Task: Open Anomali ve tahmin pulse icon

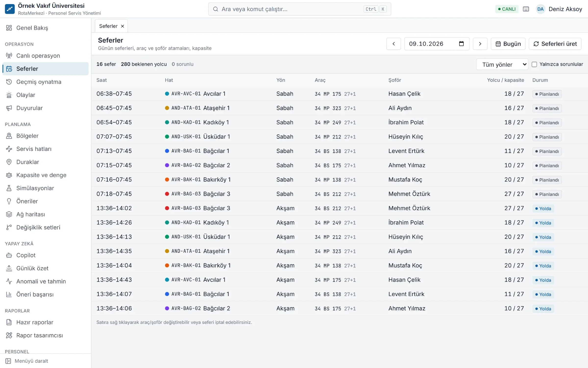Action: (x=9, y=281)
